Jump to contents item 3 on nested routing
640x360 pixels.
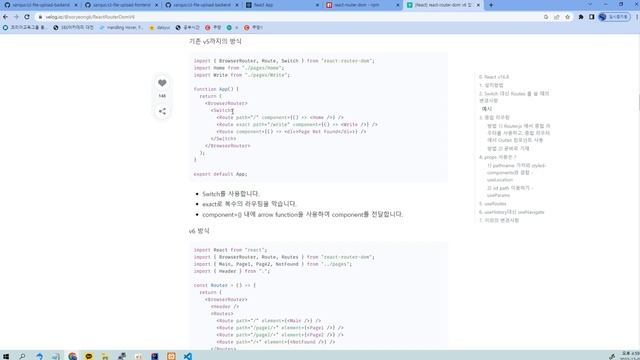494,117
